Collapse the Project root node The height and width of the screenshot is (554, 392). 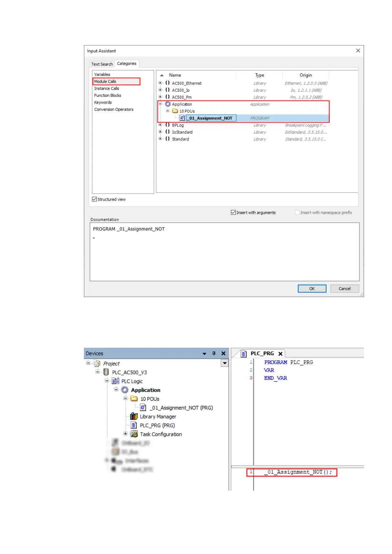pyautogui.click(x=88, y=363)
